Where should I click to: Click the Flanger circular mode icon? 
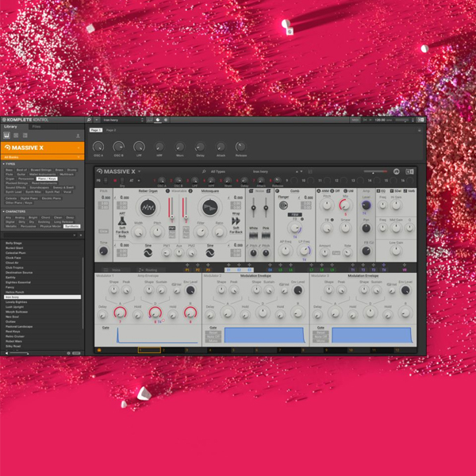283,205
